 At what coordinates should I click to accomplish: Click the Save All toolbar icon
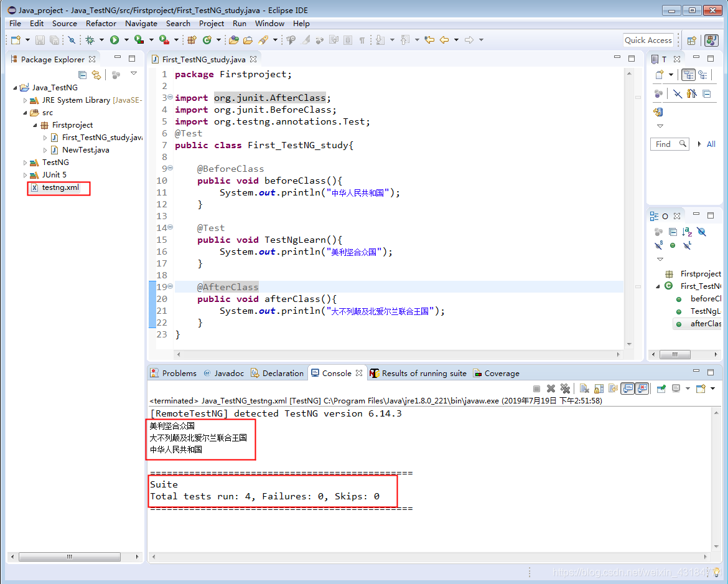click(x=54, y=39)
